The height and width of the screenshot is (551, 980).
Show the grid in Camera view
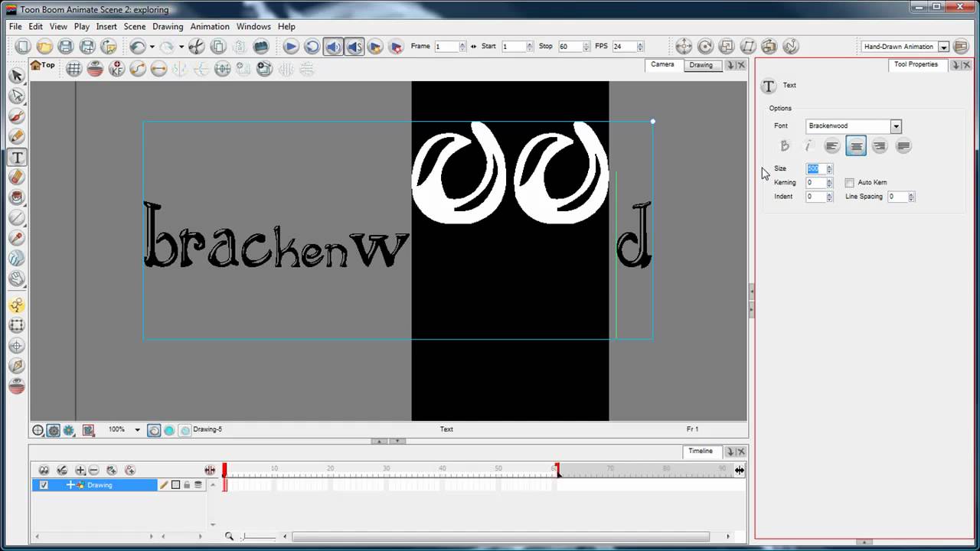pyautogui.click(x=73, y=69)
